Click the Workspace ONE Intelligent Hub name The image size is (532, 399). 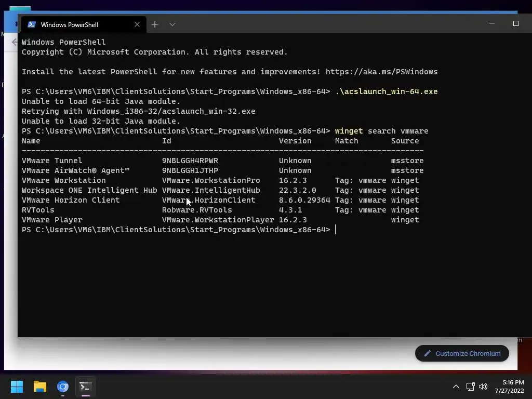89,190
